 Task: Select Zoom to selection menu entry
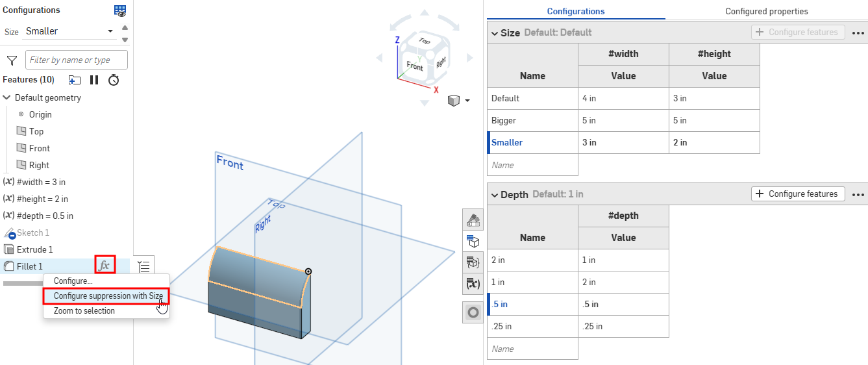click(x=84, y=311)
